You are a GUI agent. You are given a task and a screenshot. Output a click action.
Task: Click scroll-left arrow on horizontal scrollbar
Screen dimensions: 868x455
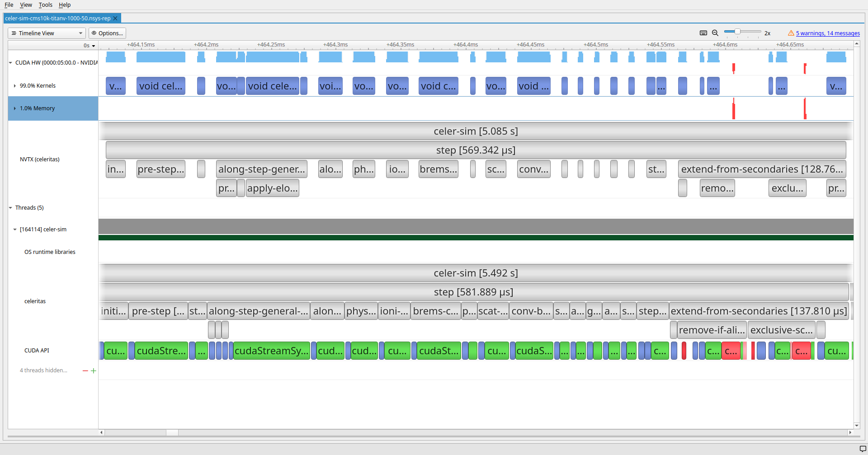pyautogui.click(x=102, y=432)
